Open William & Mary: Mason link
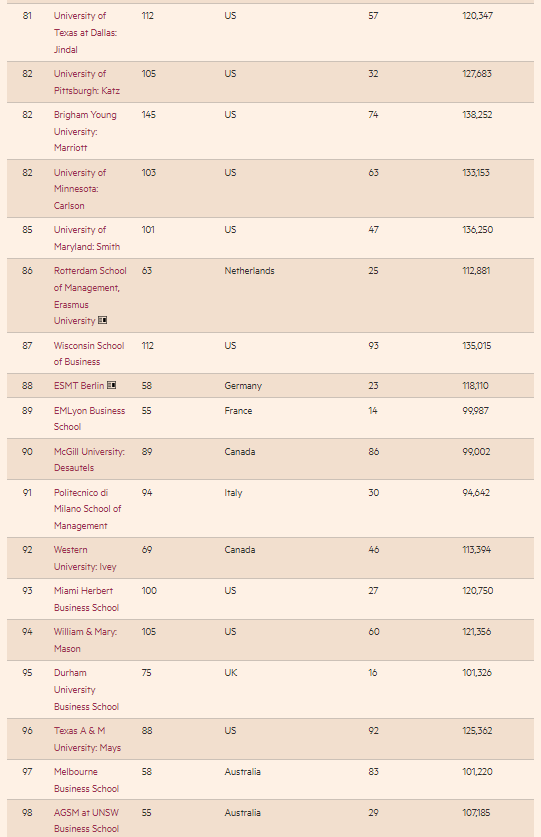The height and width of the screenshot is (837, 541). click(85, 640)
